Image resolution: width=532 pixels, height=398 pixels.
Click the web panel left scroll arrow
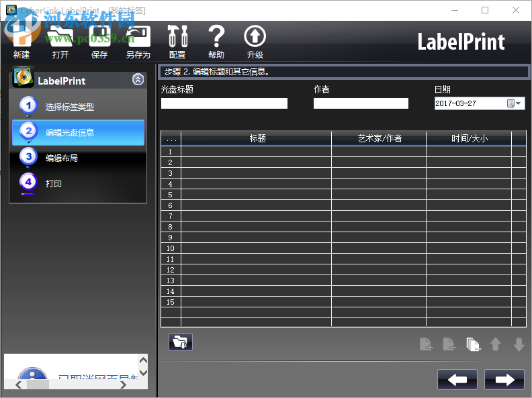click(x=19, y=385)
